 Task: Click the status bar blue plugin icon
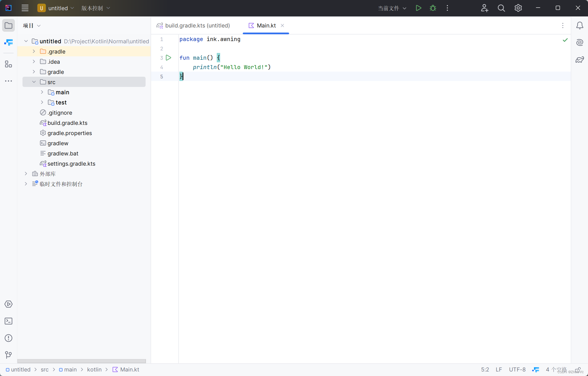535,369
